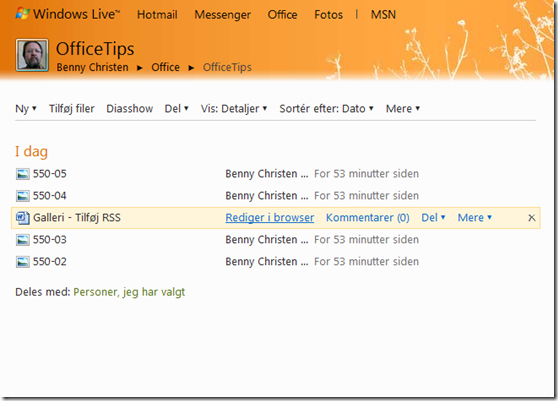Click the Rediger i browser link
The width and height of the screenshot is (558, 401).
[270, 217]
